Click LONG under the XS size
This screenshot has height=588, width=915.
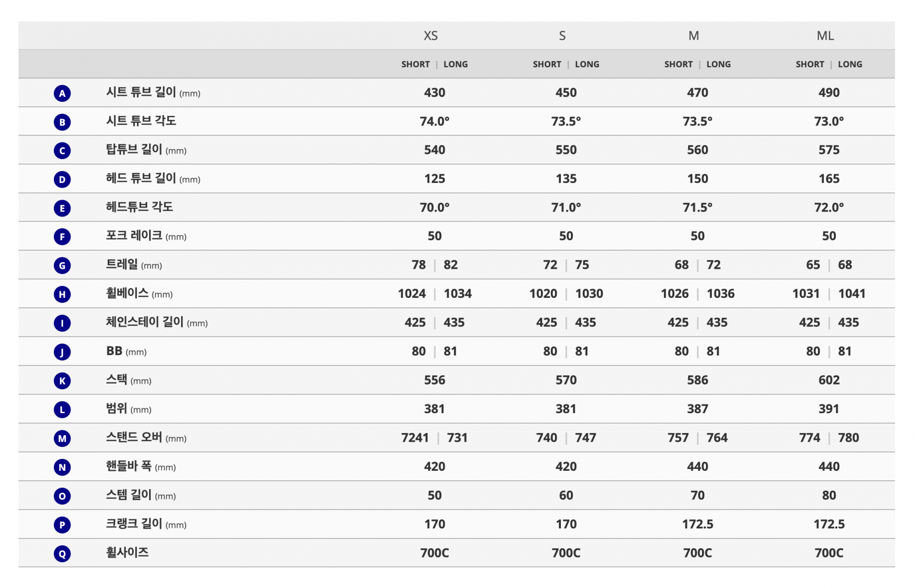456,64
